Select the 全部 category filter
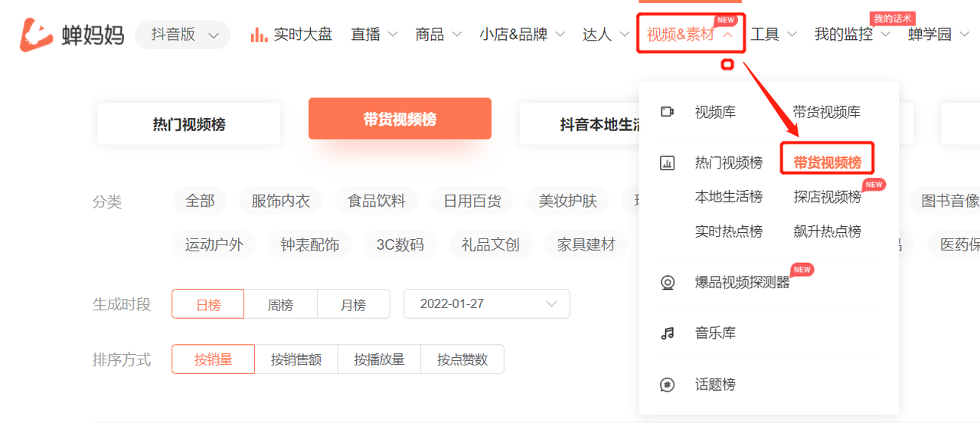 coord(200,201)
